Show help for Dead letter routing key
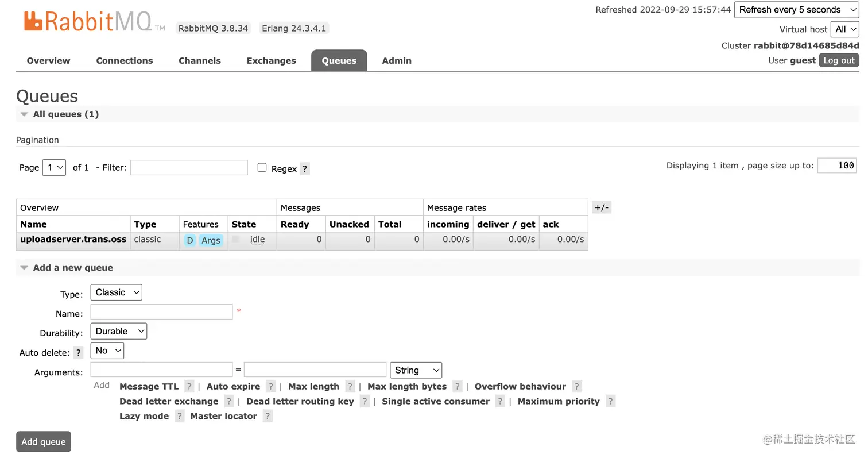Image resolution: width=868 pixels, height=458 pixels. [364, 402]
